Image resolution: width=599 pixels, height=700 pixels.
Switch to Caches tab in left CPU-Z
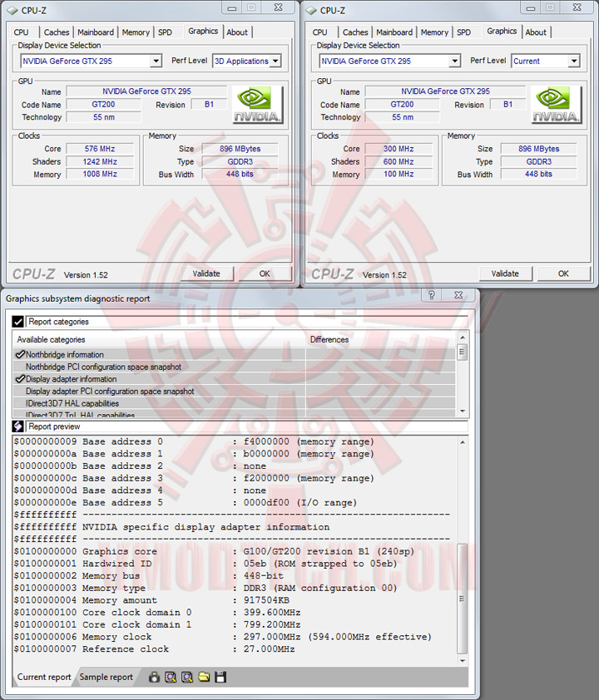pos(57,32)
